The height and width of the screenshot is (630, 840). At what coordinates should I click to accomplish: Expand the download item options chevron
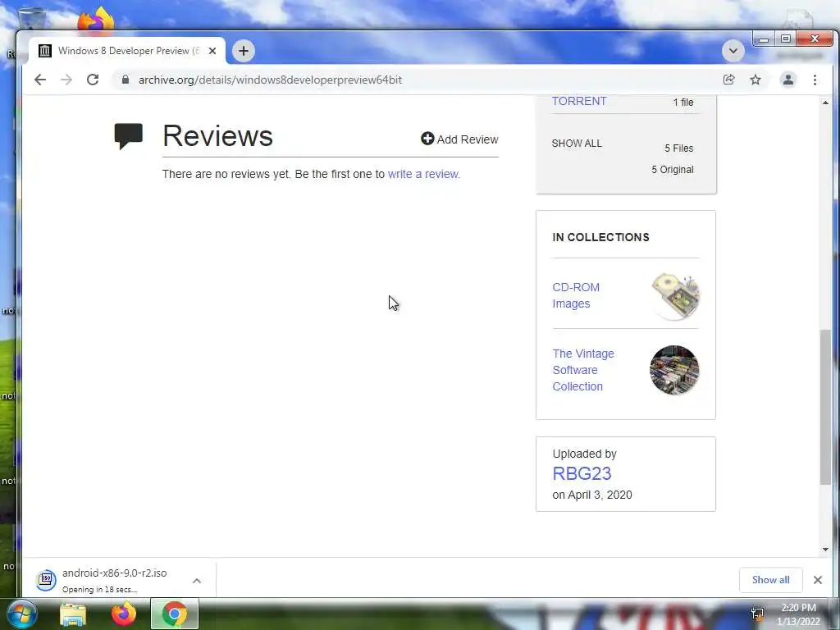pyautogui.click(x=197, y=581)
